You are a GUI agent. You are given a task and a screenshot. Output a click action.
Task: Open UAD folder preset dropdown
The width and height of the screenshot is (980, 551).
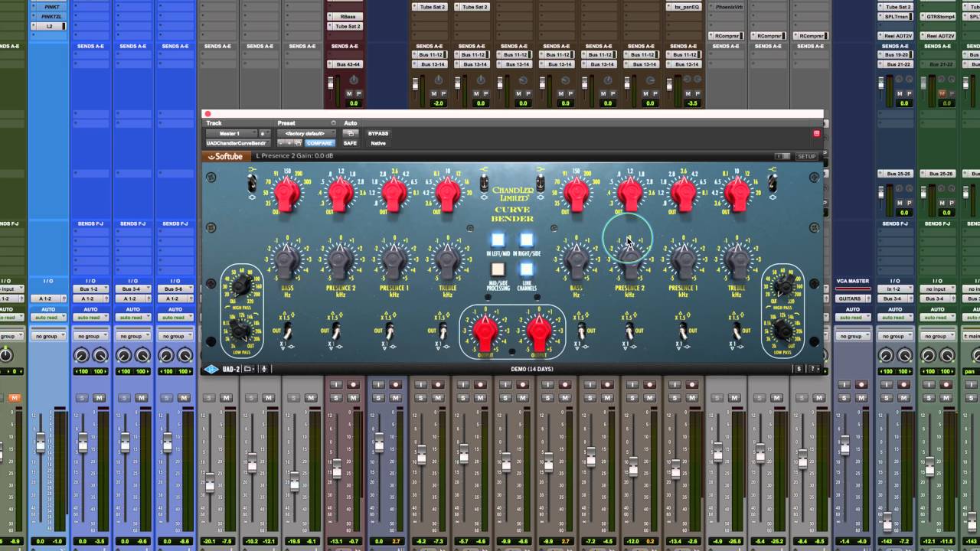[x=250, y=369]
